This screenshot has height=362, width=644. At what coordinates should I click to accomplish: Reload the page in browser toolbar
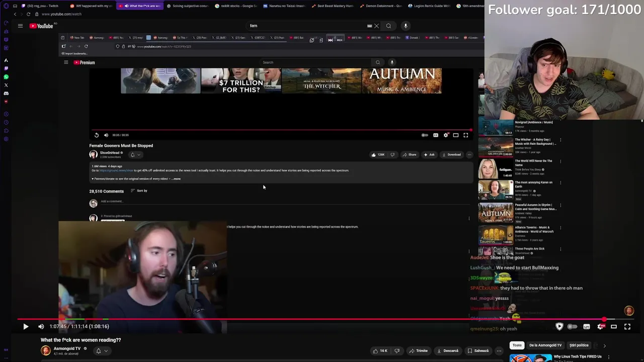28,14
